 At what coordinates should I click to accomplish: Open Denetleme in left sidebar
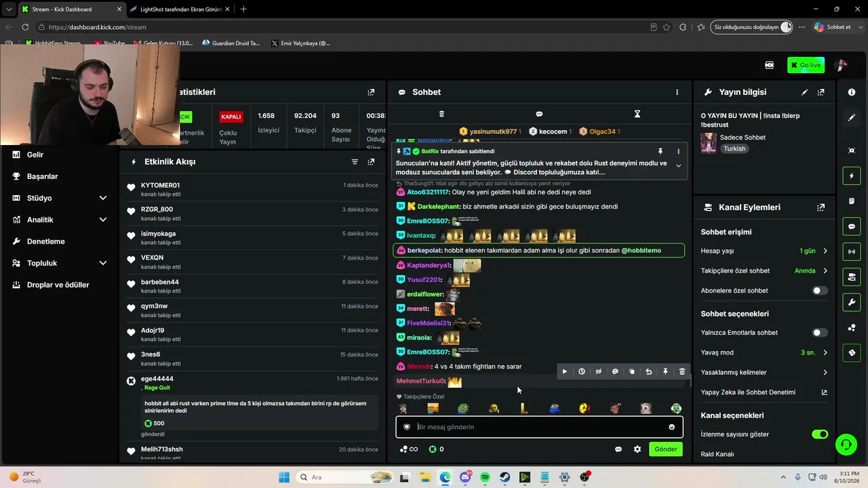pos(45,241)
